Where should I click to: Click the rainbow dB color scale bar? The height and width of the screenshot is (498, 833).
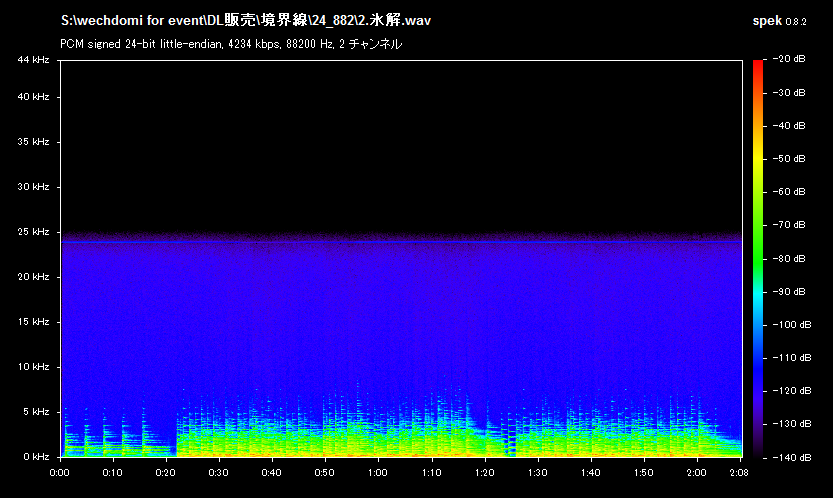(758, 259)
